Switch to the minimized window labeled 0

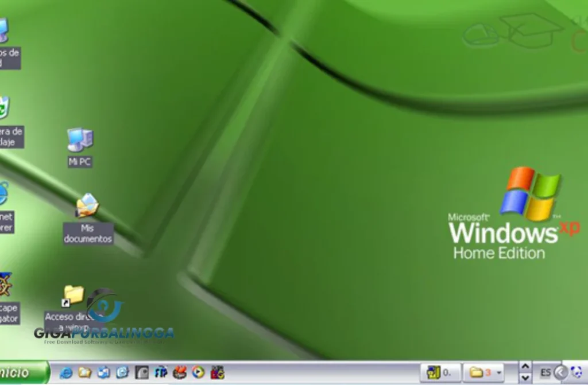pos(439,373)
